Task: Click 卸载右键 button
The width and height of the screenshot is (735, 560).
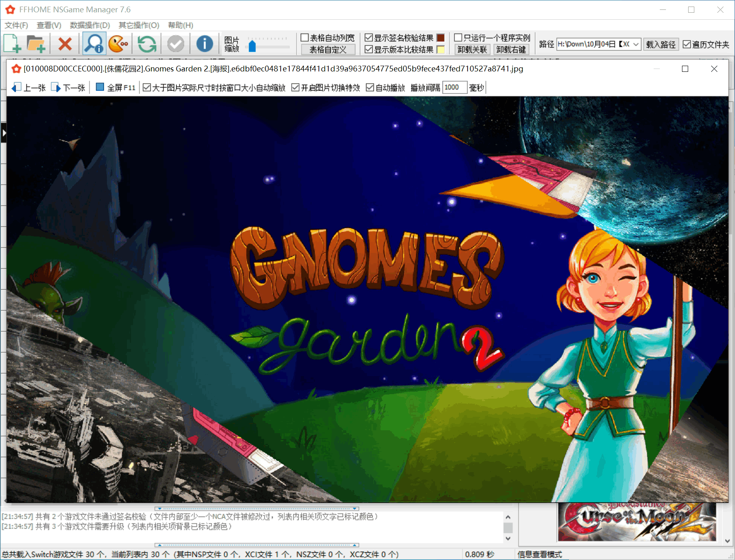Action: click(x=511, y=50)
